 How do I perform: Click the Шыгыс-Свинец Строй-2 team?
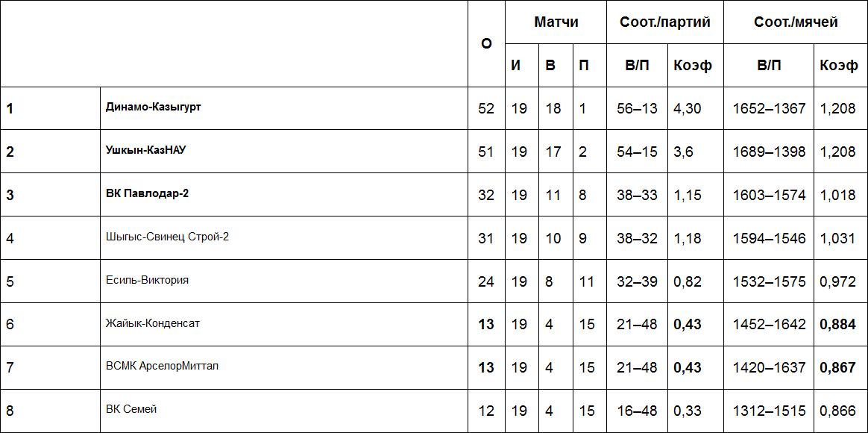point(167,237)
